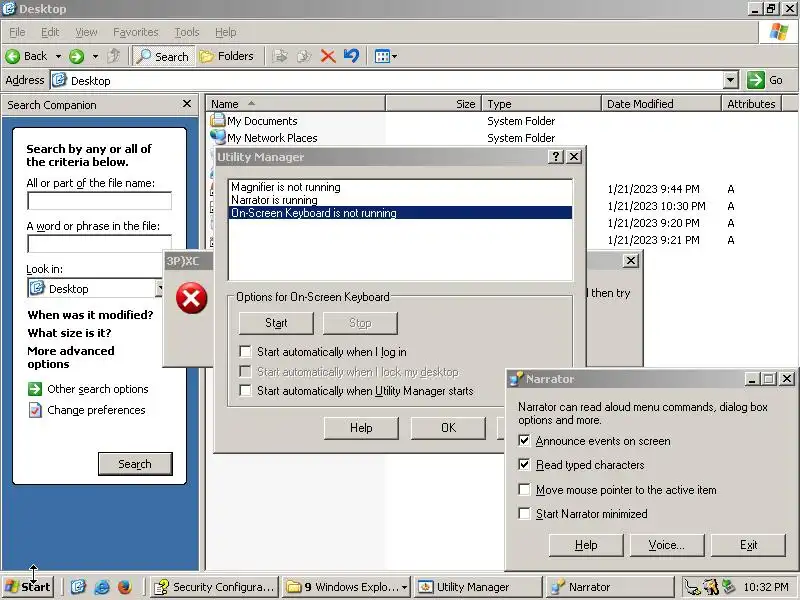This screenshot has width=800, height=600.
Task: Open the Help menu
Action: point(226,32)
